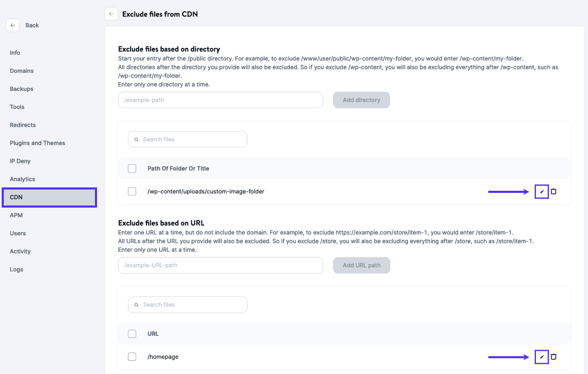Image resolution: width=588 pixels, height=374 pixels.
Task: Delete the custom-image-folder directory entry
Action: 554,192
